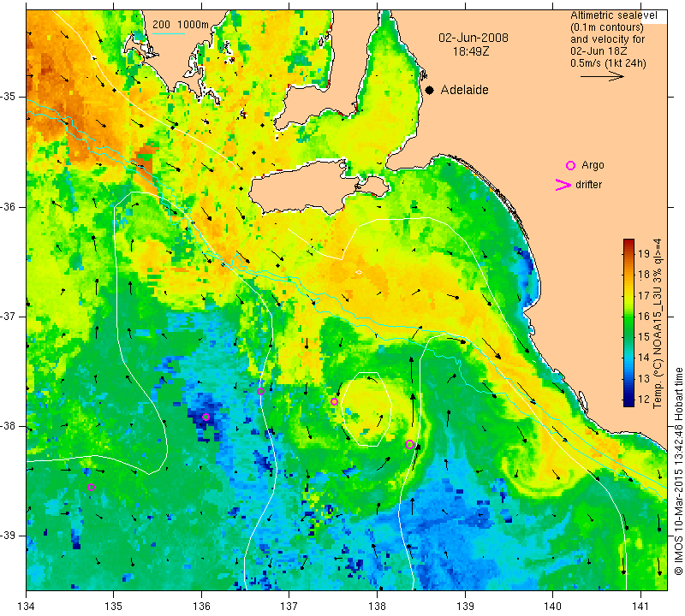The image size is (685, 616).
Task: Click the IMOS copyright timestamp text
Action: click(678, 471)
